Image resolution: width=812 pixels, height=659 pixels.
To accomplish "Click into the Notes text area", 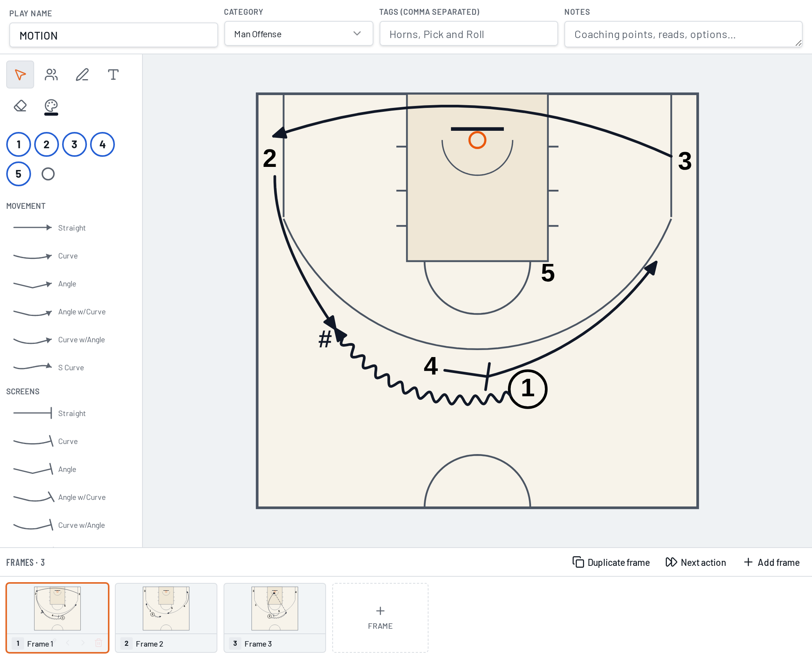I will (683, 35).
